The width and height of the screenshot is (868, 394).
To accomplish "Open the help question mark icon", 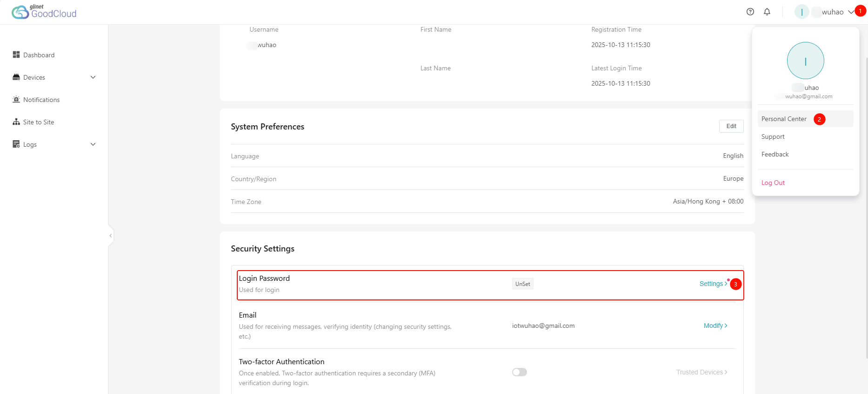I will (750, 12).
